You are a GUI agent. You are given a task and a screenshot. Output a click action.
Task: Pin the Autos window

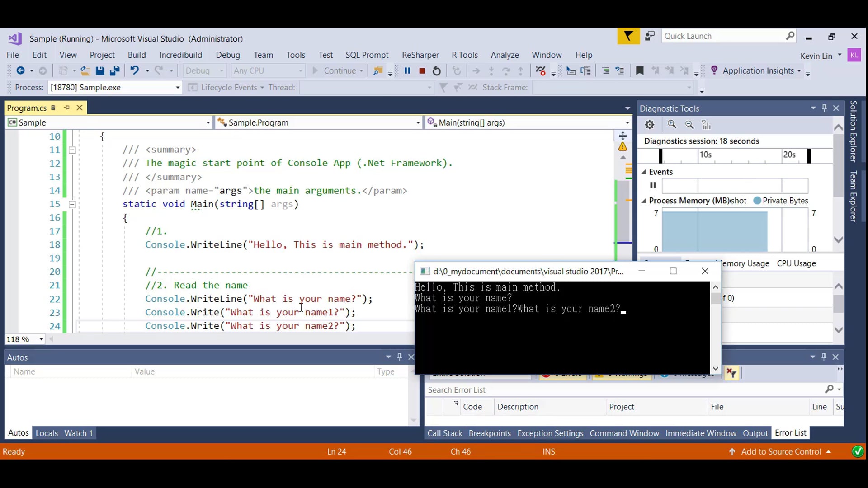pos(400,357)
